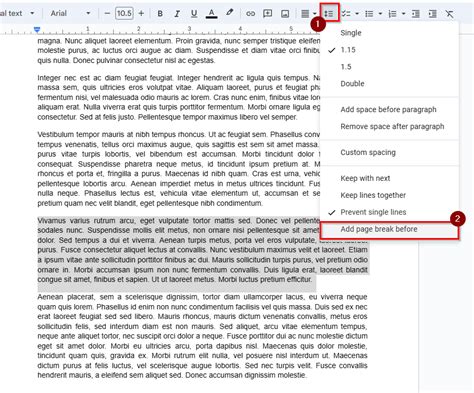
Task: Choose Double line spacing
Action: pos(389,84)
